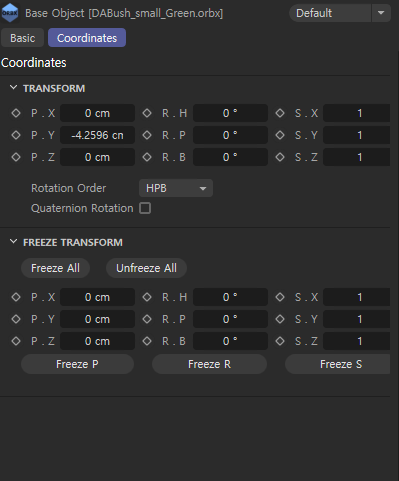Viewport: 399px width, 481px height.
Task: Toggle keyframe diamond for Transform P.Y
Action: pos(16,135)
